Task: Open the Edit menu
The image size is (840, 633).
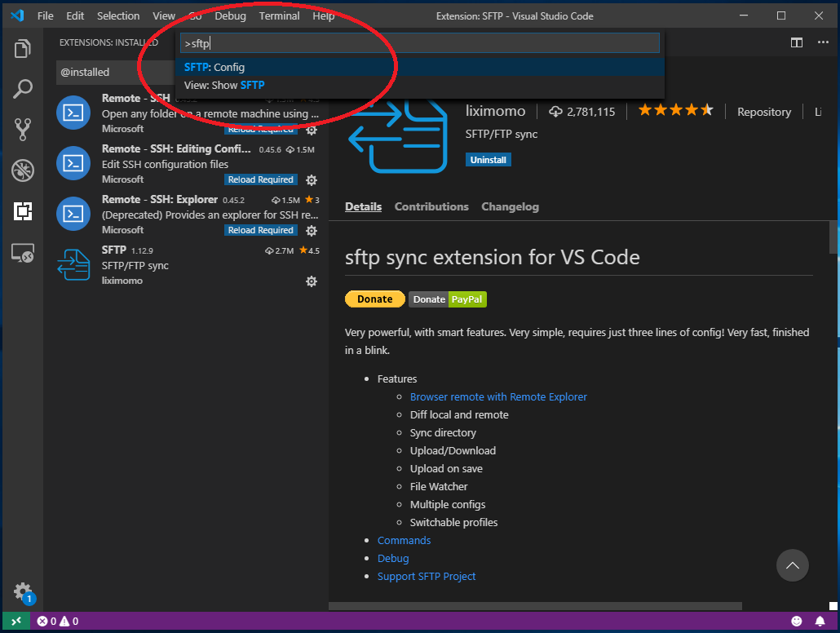Action: [x=75, y=16]
